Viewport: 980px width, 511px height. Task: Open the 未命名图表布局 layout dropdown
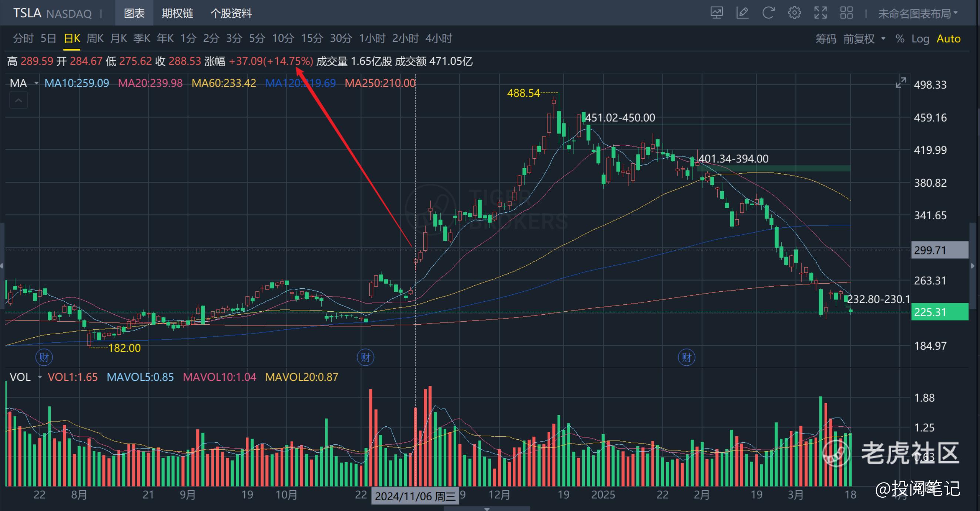click(x=917, y=14)
